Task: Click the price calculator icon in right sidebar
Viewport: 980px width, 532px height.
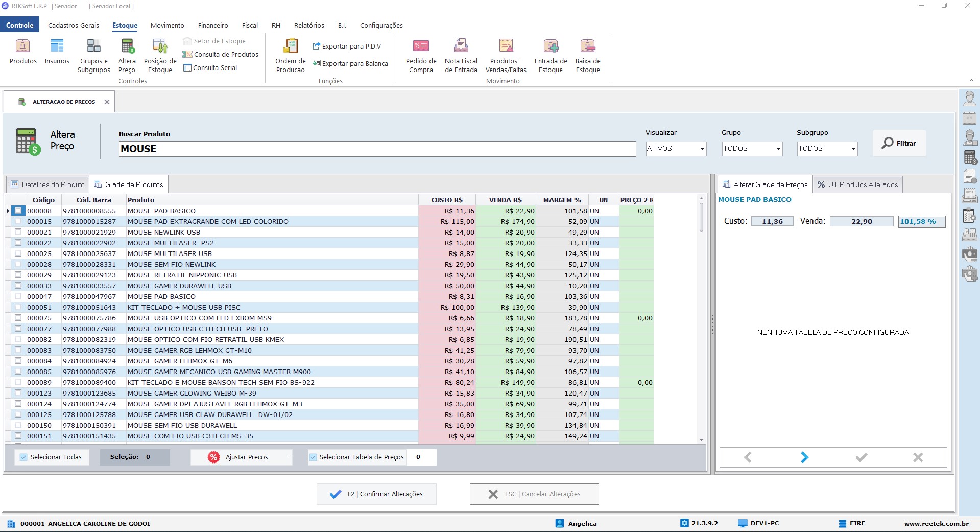Action: tap(969, 157)
